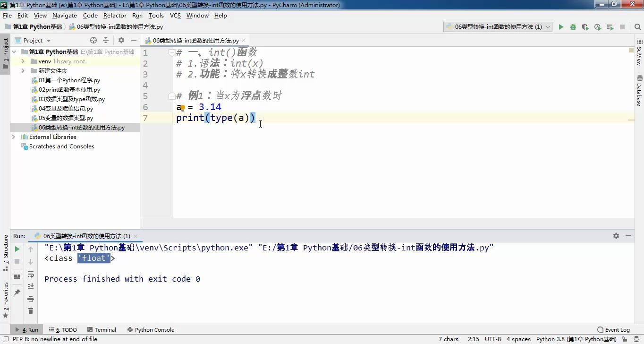This screenshot has height=344, width=644.
Task: Click the restore layout icon in Run panel
Action: [x=17, y=277]
